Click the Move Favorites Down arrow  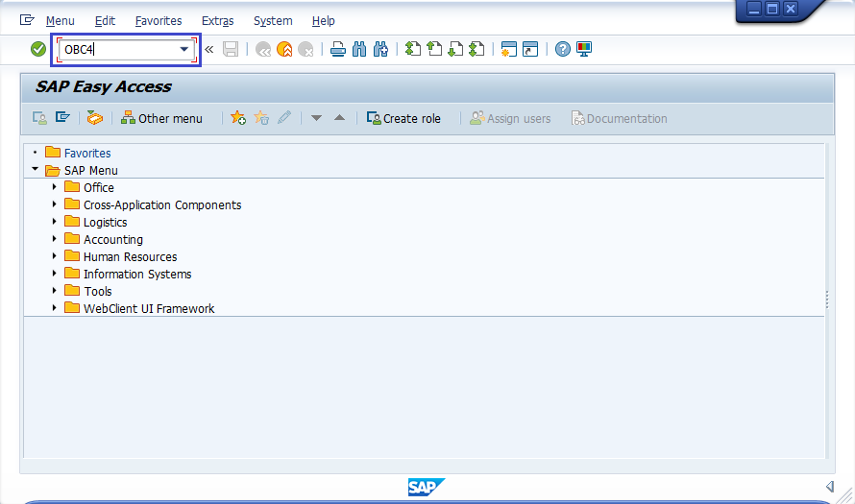(316, 118)
